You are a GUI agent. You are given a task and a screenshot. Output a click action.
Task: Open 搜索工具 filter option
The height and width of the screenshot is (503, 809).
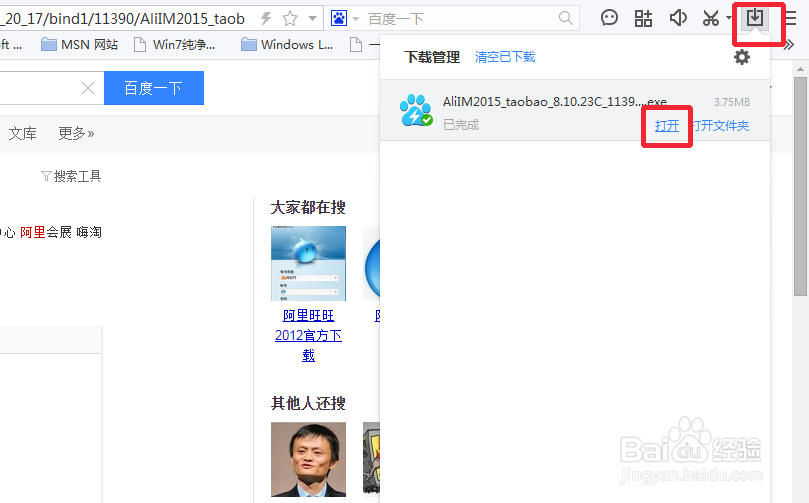tap(71, 176)
